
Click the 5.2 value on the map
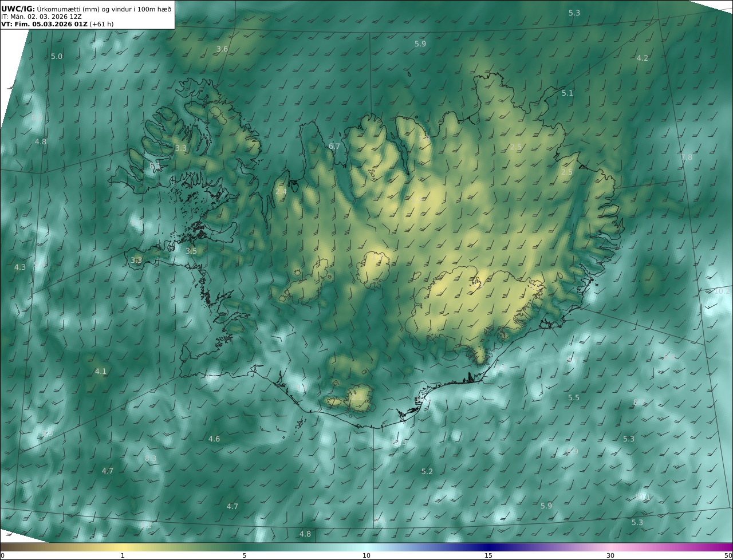tap(427, 472)
